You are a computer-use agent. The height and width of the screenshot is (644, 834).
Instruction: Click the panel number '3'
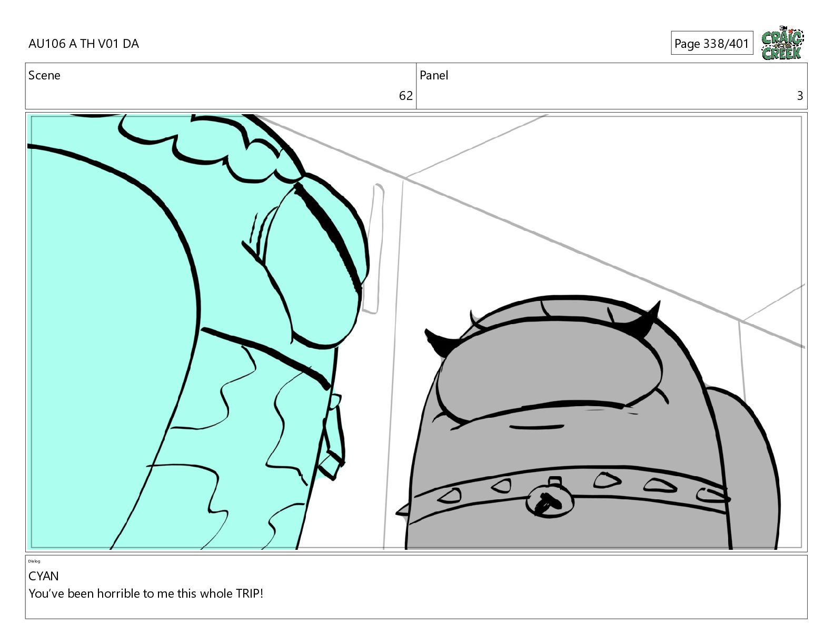coord(800,96)
